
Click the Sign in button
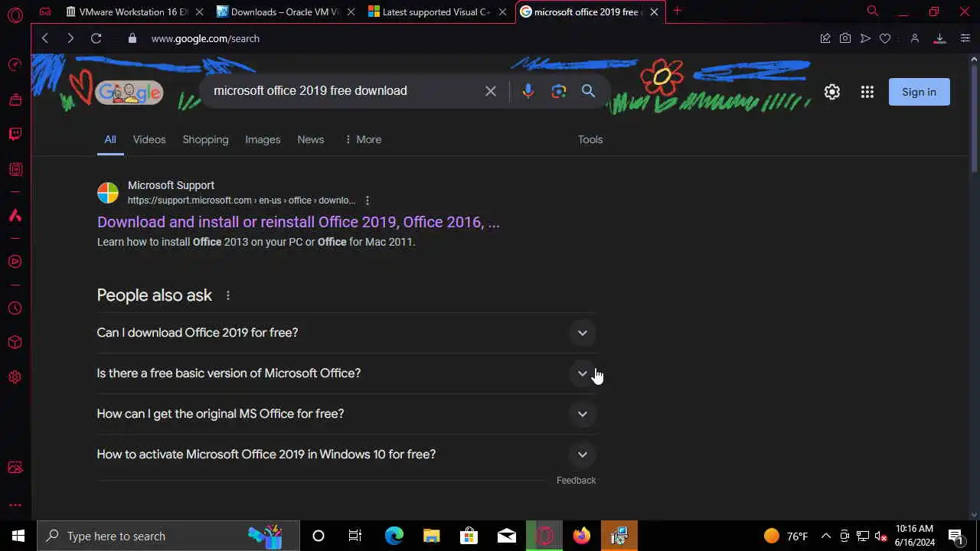tap(919, 92)
